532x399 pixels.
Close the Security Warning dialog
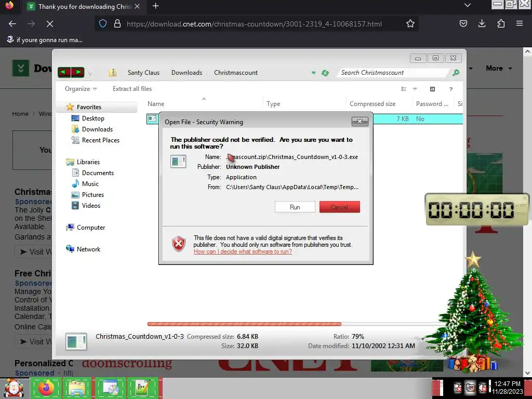pyautogui.click(x=360, y=121)
